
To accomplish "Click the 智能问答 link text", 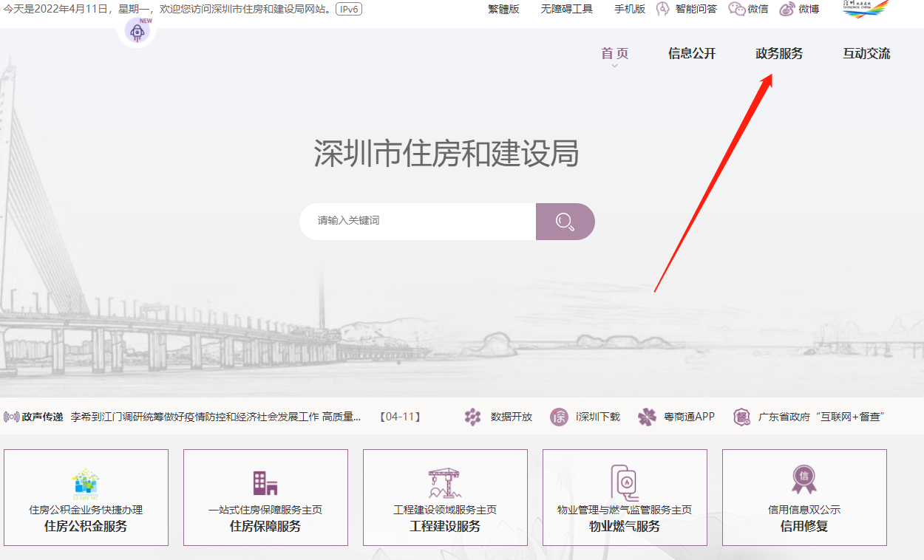I will 696,9.
